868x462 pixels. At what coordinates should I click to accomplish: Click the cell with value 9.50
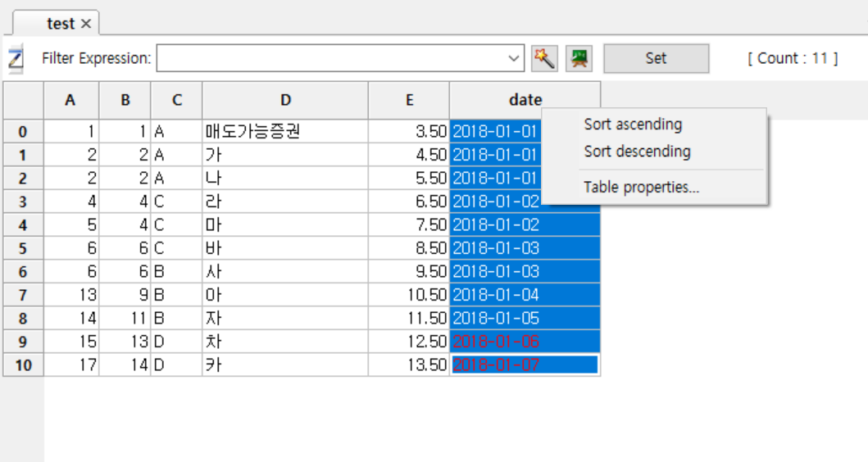(409, 272)
